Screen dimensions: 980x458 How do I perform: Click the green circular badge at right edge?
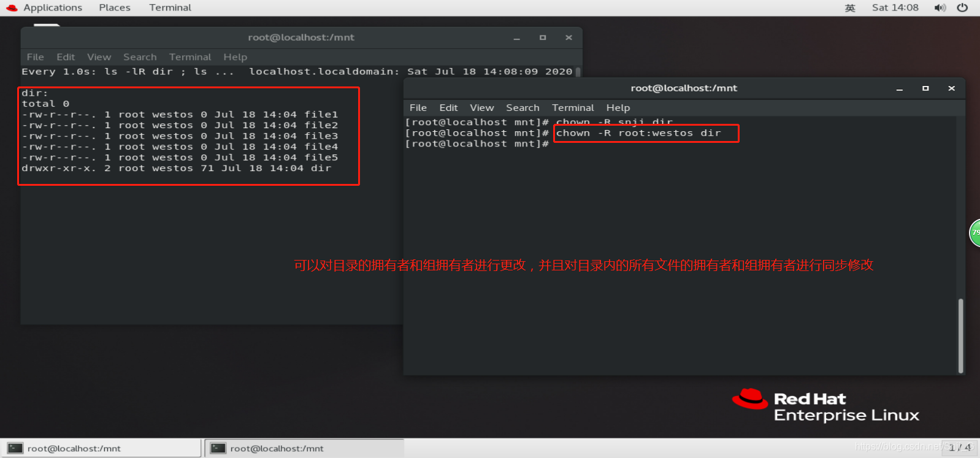click(x=974, y=233)
